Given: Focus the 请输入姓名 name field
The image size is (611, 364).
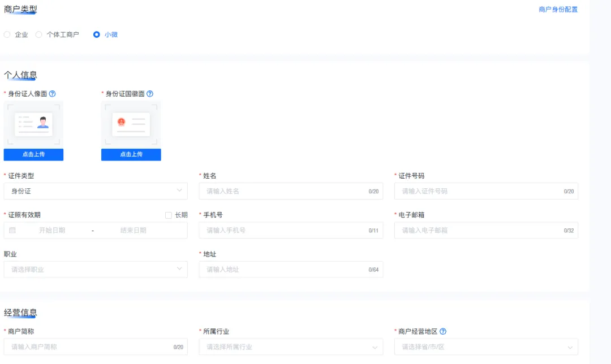Looking at the screenshot, I should (x=291, y=191).
